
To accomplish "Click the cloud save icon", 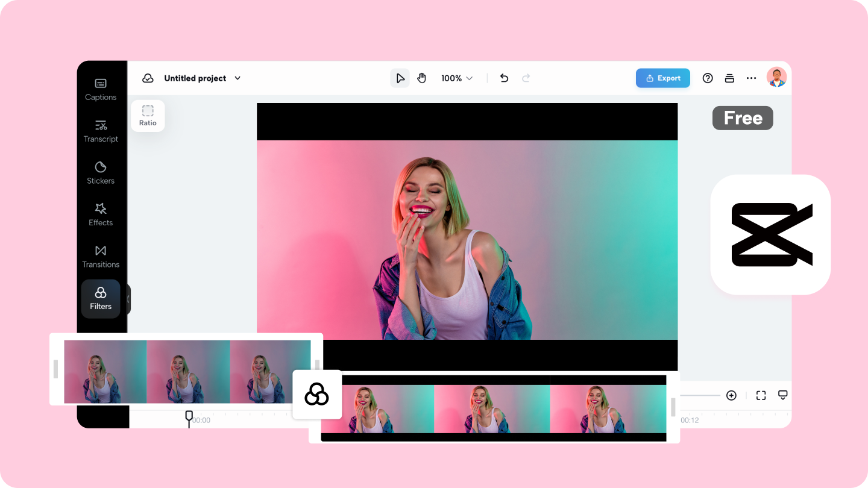I will click(148, 78).
